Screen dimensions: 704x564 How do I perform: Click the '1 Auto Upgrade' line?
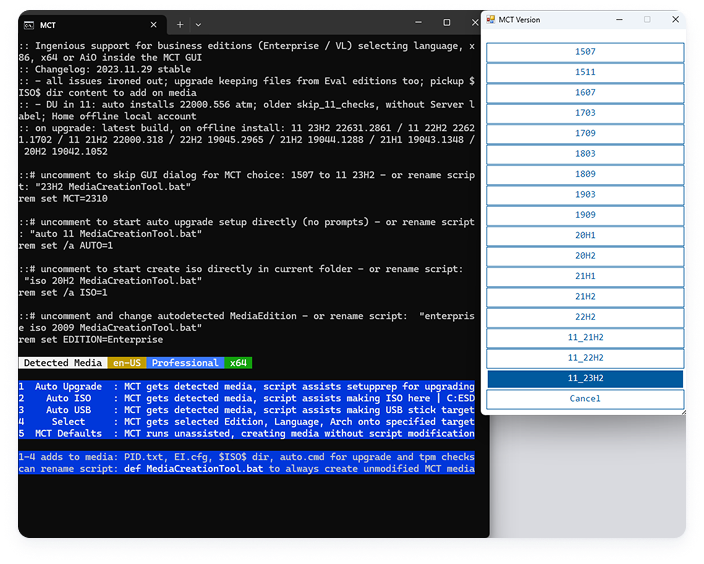246,387
